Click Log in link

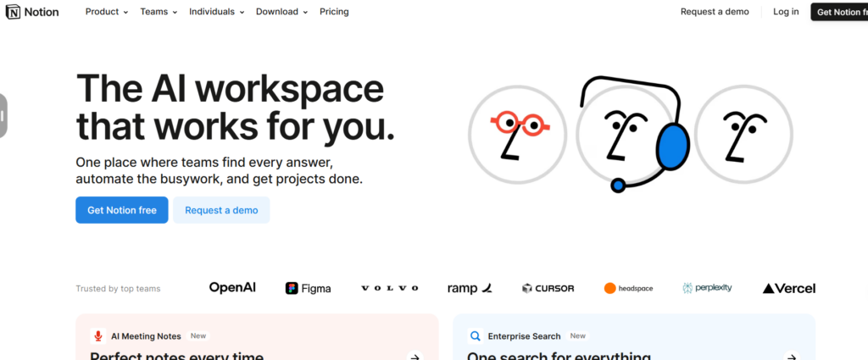[x=786, y=12]
